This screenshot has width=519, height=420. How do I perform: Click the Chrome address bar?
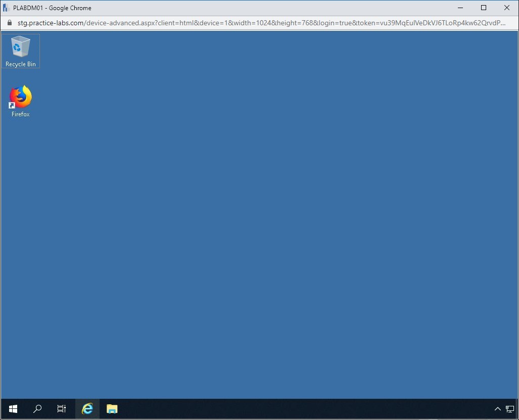click(253, 23)
